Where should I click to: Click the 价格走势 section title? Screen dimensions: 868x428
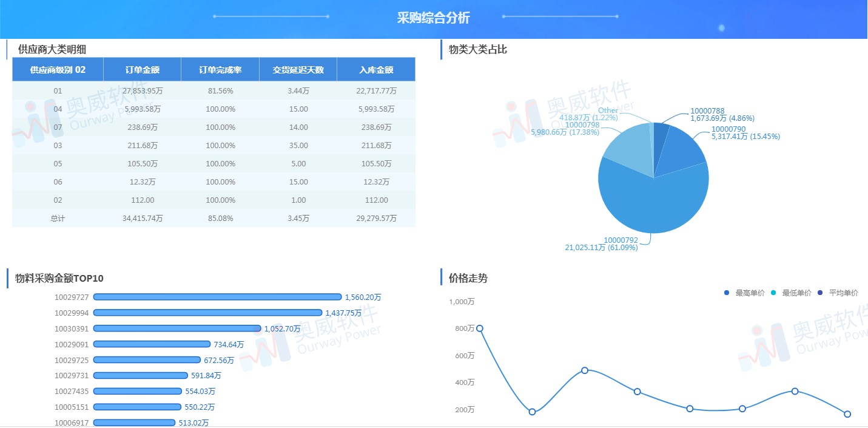point(468,279)
